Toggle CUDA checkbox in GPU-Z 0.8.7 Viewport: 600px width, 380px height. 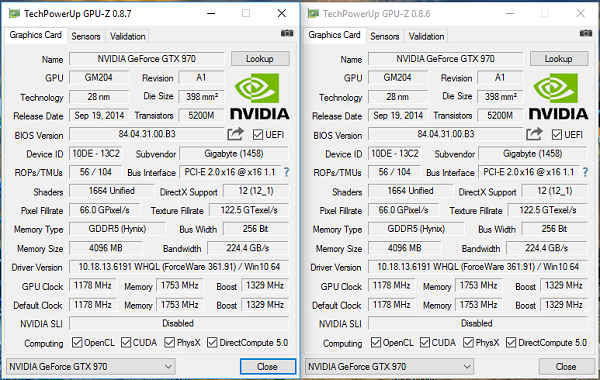126,342
